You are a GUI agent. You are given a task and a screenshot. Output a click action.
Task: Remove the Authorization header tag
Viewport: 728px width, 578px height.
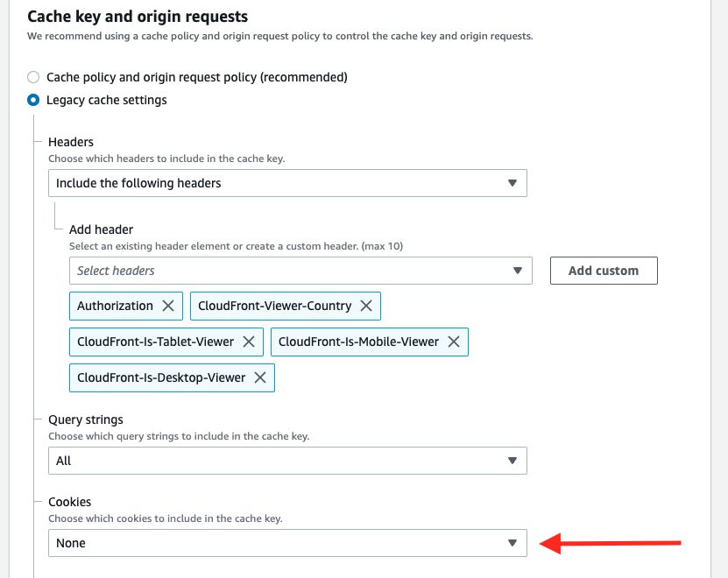pyautogui.click(x=168, y=306)
